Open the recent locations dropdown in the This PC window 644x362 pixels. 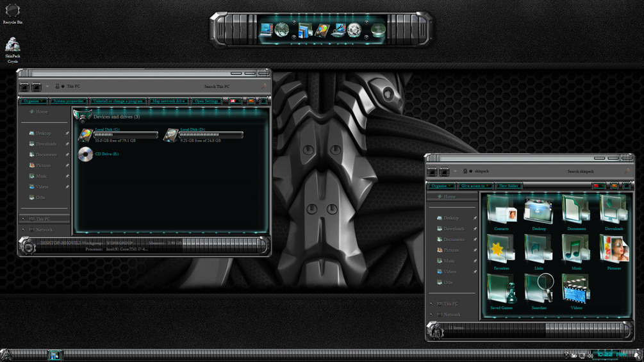click(47, 86)
